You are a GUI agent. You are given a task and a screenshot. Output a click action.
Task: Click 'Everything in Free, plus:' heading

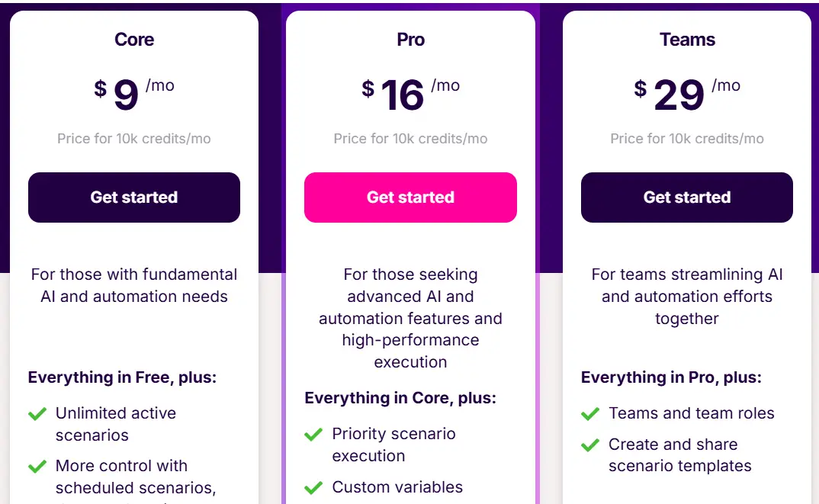(122, 377)
